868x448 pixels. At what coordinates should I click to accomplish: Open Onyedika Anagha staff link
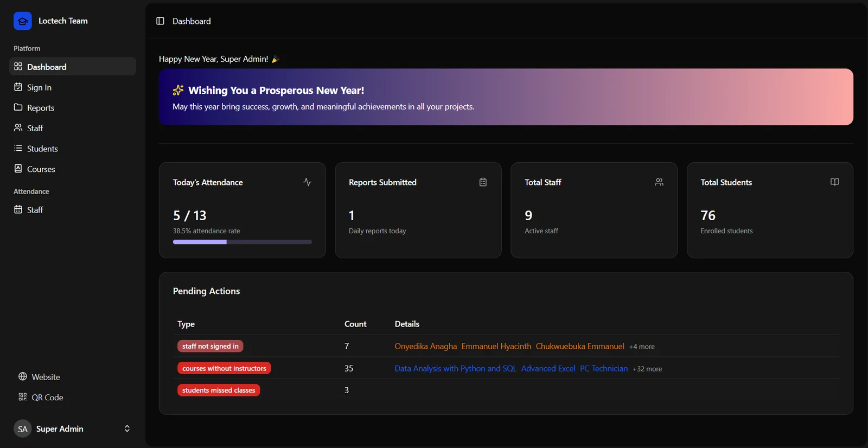[426, 346]
